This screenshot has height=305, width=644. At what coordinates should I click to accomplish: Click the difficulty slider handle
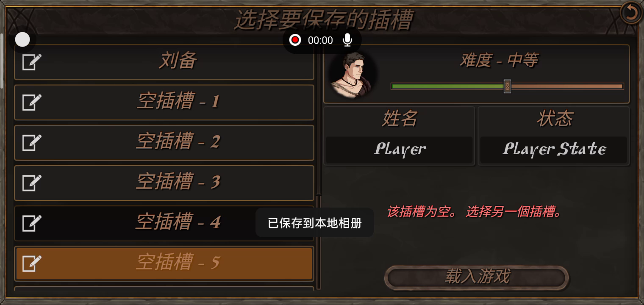coord(507,86)
